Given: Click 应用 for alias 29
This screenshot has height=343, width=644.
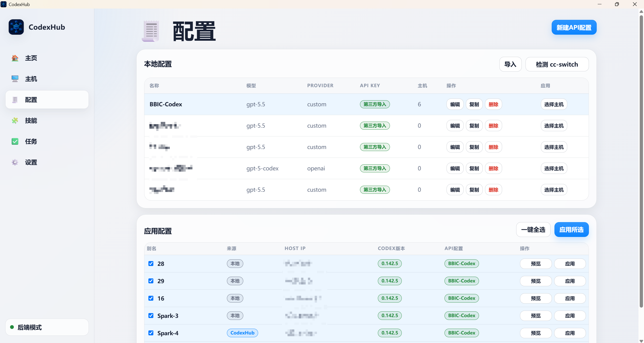Looking at the screenshot, I should point(570,281).
